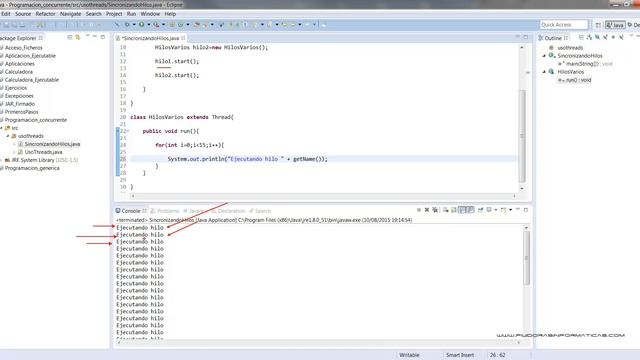Collapse HilosVarios class in Outline
The image size is (640, 360).
click(544, 72)
